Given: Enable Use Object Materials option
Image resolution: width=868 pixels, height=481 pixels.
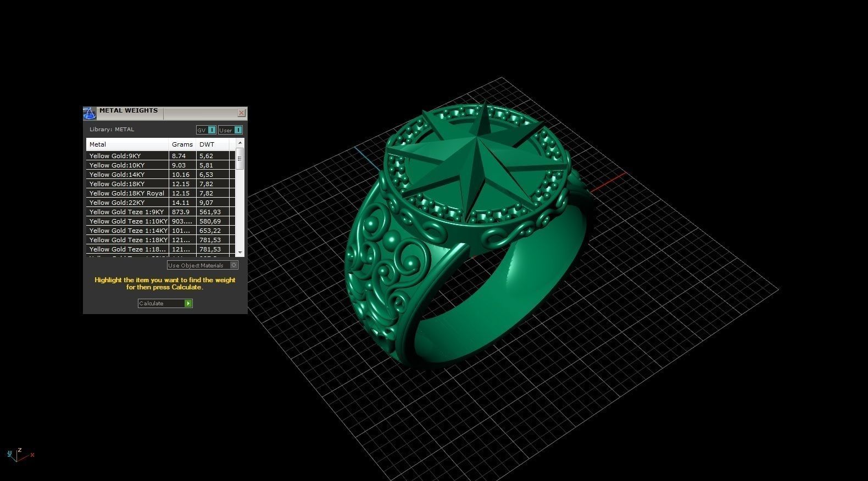Looking at the screenshot, I should click(203, 265).
